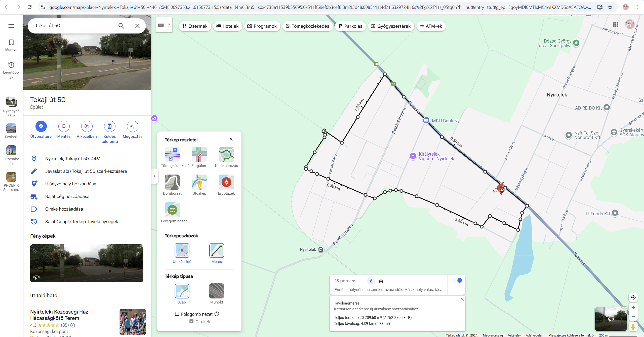The image size is (644, 337).
Task: Collapse the side panel with the arrow
Action: click(154, 176)
